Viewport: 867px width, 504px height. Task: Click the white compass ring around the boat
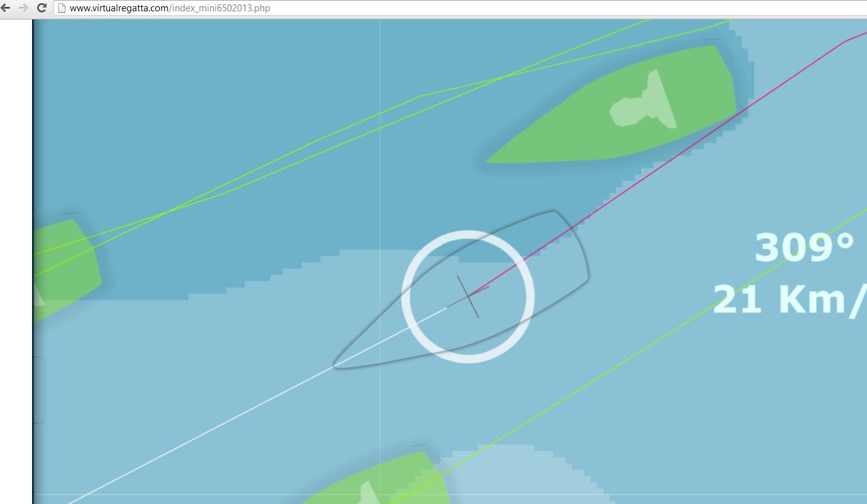click(x=468, y=296)
